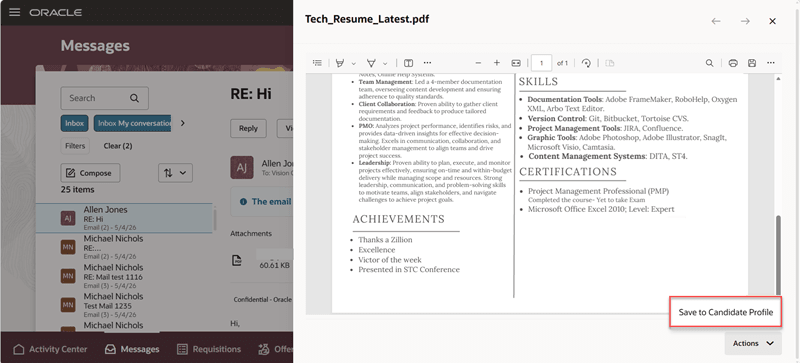
Task: Open the right-side PDF settings ellipsis
Action: pyautogui.click(x=771, y=63)
